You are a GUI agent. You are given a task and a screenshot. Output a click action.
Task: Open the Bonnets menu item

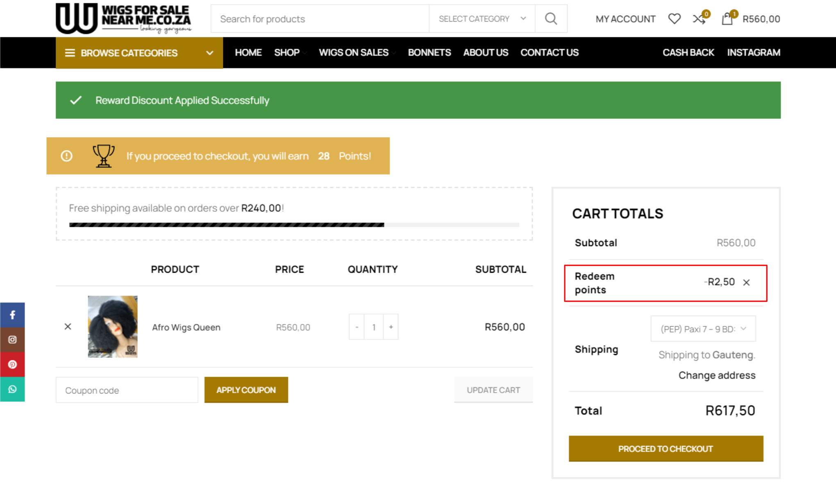(429, 52)
